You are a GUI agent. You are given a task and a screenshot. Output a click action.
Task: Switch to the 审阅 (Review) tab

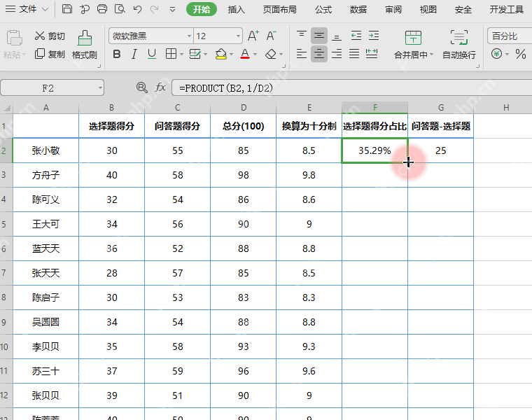pyautogui.click(x=393, y=10)
